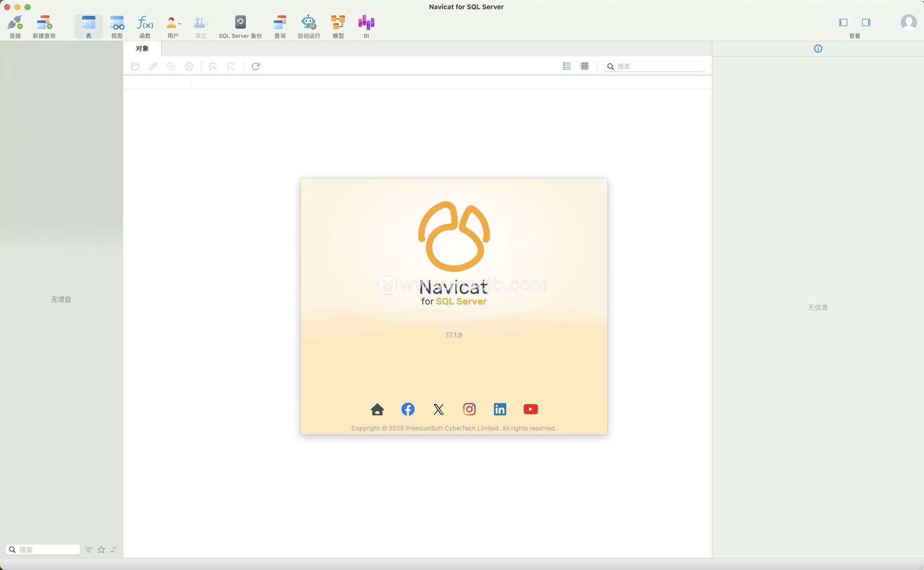This screenshot has height=570, width=924.
Task: Open 新建查询 (New Query)
Action: pyautogui.click(x=44, y=26)
